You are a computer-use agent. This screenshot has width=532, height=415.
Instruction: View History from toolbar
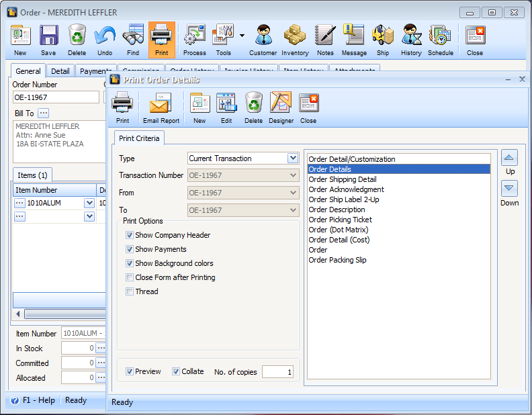click(x=411, y=40)
